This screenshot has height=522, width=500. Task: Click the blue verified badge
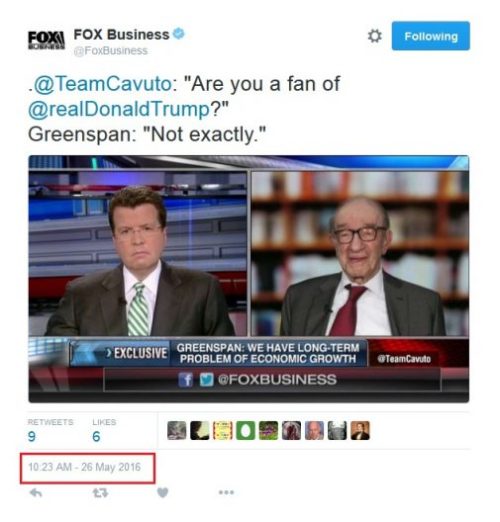pyautogui.click(x=179, y=34)
